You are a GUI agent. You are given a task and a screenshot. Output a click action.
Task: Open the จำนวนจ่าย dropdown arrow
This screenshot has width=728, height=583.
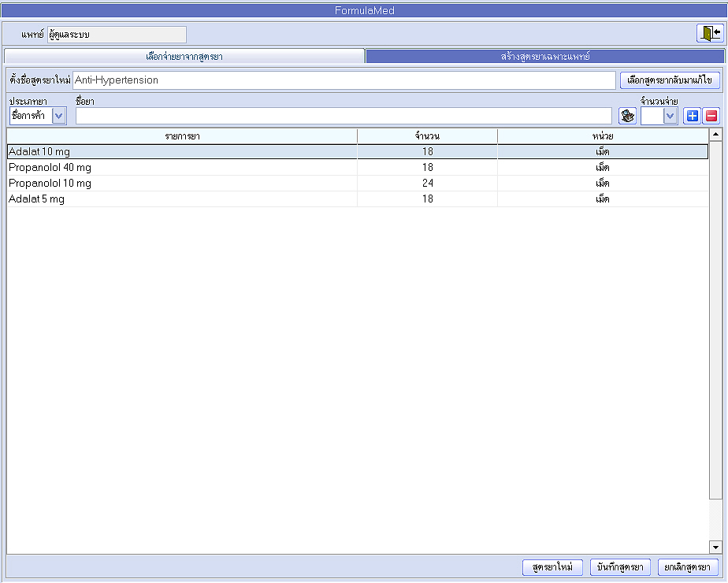670,116
